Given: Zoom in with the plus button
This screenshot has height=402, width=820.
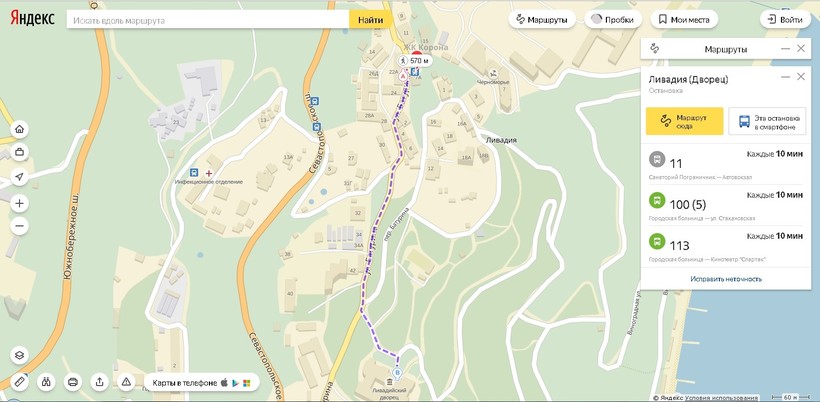Looking at the screenshot, I should click(x=19, y=203).
